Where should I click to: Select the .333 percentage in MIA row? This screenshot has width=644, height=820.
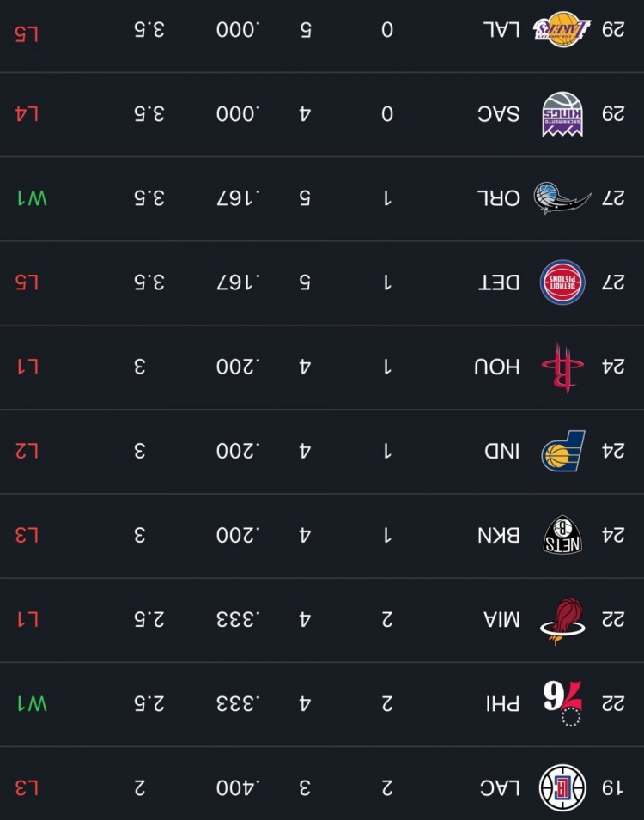tap(238, 620)
